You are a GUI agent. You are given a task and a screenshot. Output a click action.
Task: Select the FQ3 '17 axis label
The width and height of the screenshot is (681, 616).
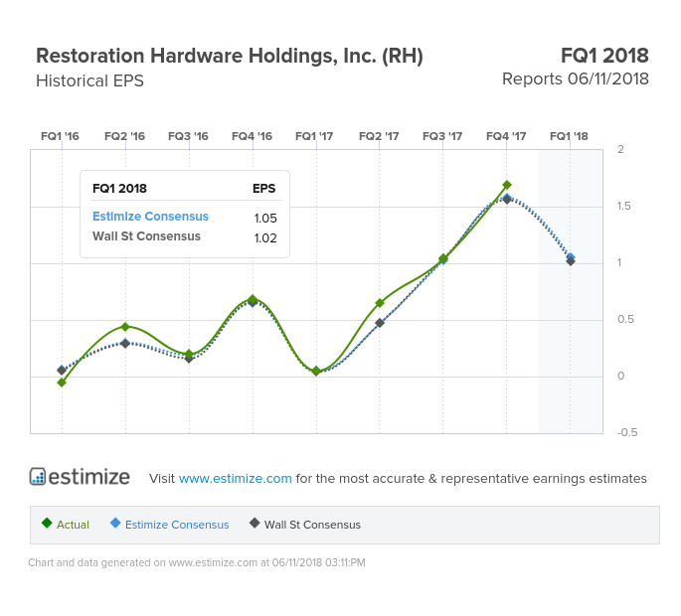pos(442,136)
